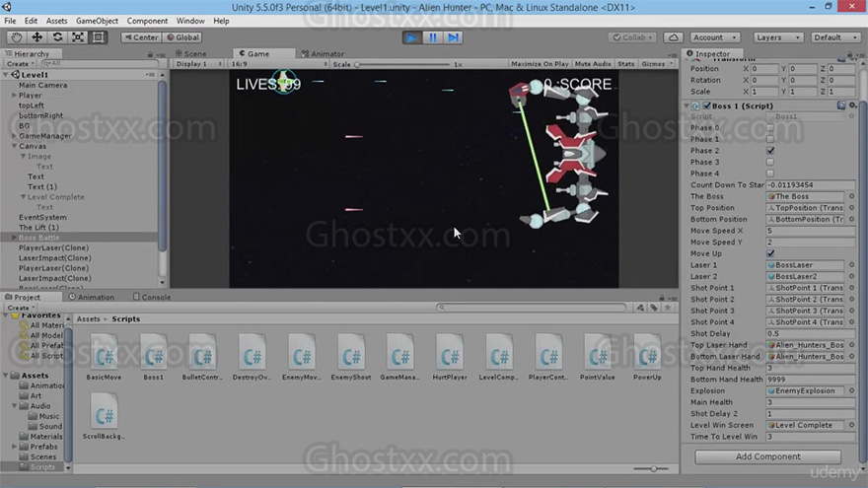Open the Component menu

(147, 21)
